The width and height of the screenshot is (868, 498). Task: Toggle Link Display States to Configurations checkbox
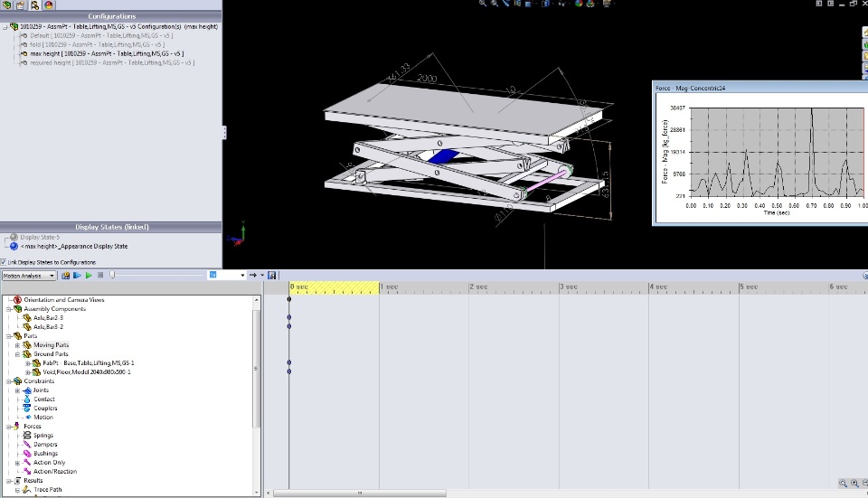click(x=4, y=262)
